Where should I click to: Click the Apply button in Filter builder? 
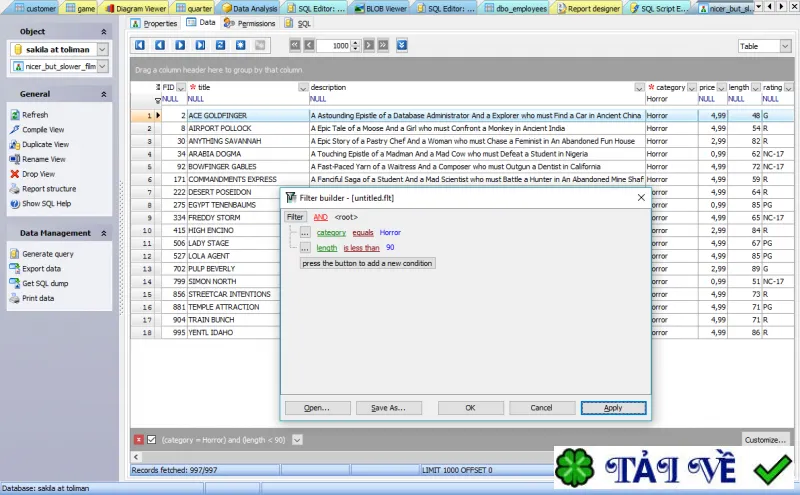point(613,408)
